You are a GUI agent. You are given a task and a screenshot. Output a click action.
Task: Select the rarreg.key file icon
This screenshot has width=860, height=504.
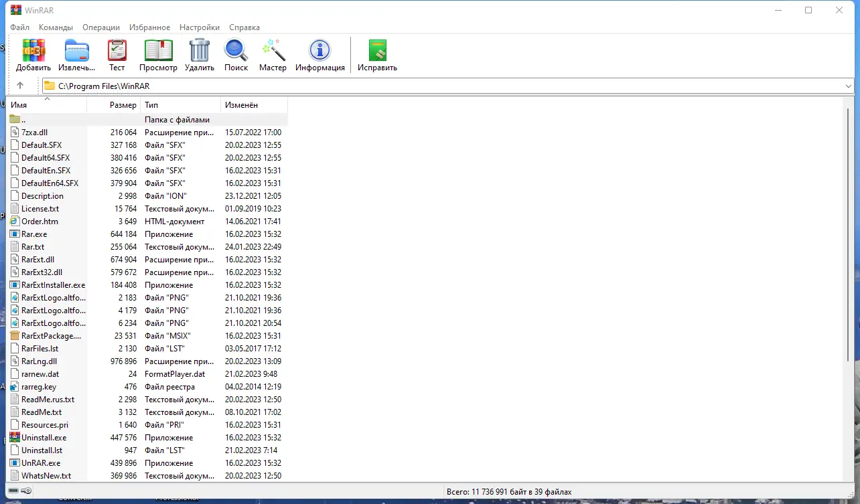click(15, 387)
